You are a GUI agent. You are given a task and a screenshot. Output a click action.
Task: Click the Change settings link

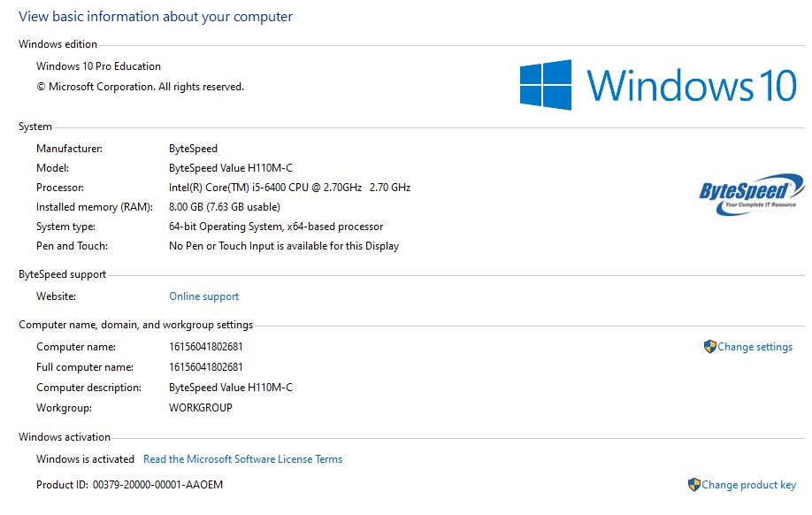click(755, 347)
